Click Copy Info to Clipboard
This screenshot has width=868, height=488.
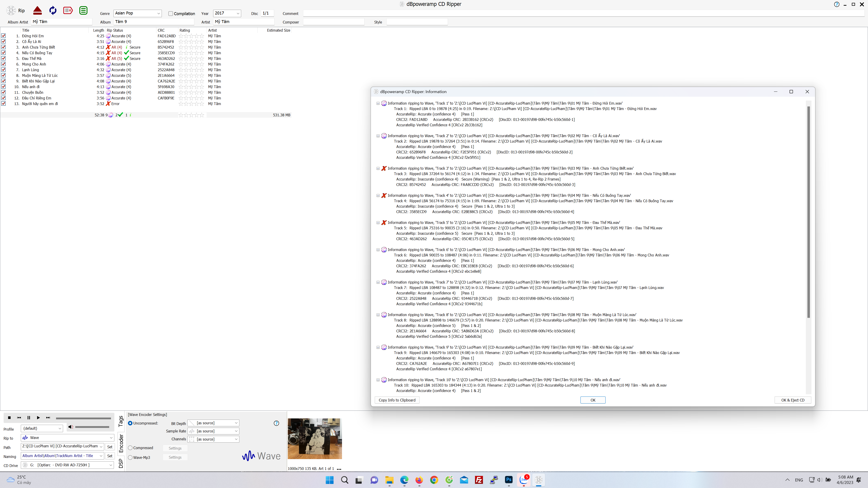coord(397,400)
